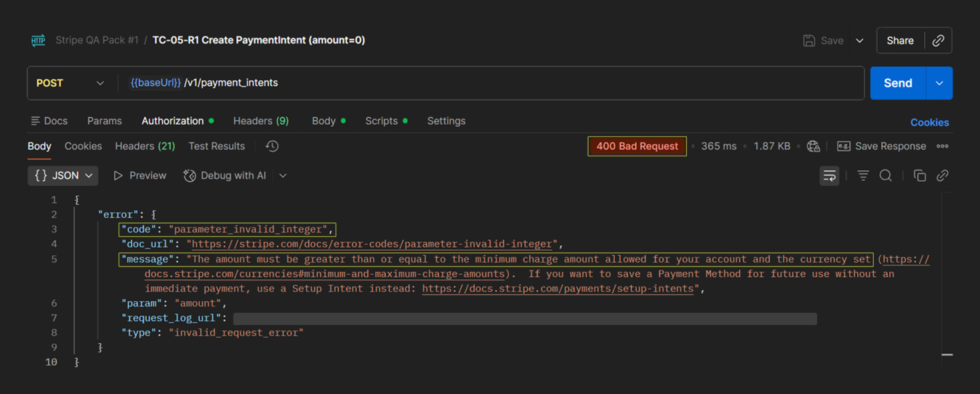Open the Test Results tab
The image size is (980, 394).
[216, 146]
